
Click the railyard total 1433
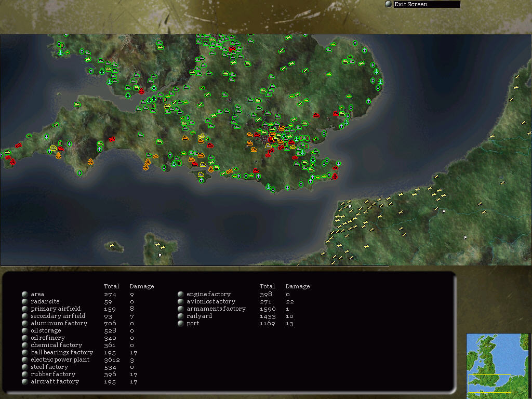[268, 316]
